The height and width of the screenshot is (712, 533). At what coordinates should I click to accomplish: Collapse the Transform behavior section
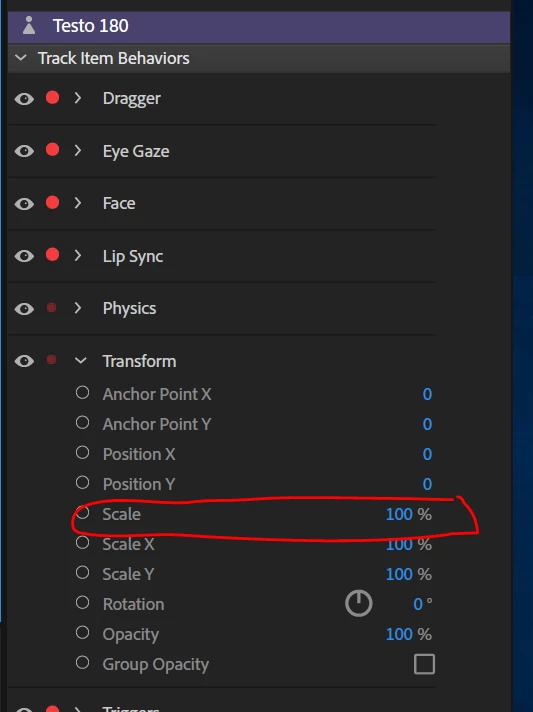point(80,361)
